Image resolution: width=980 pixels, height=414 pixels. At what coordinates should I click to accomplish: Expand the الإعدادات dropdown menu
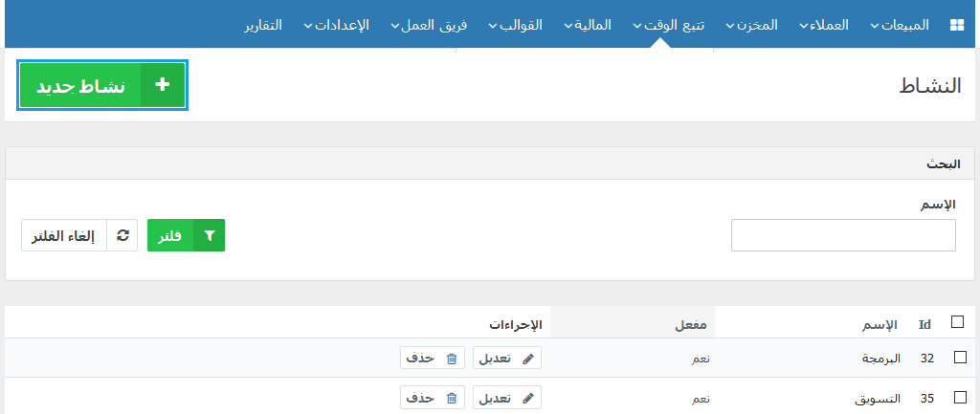coord(336,25)
